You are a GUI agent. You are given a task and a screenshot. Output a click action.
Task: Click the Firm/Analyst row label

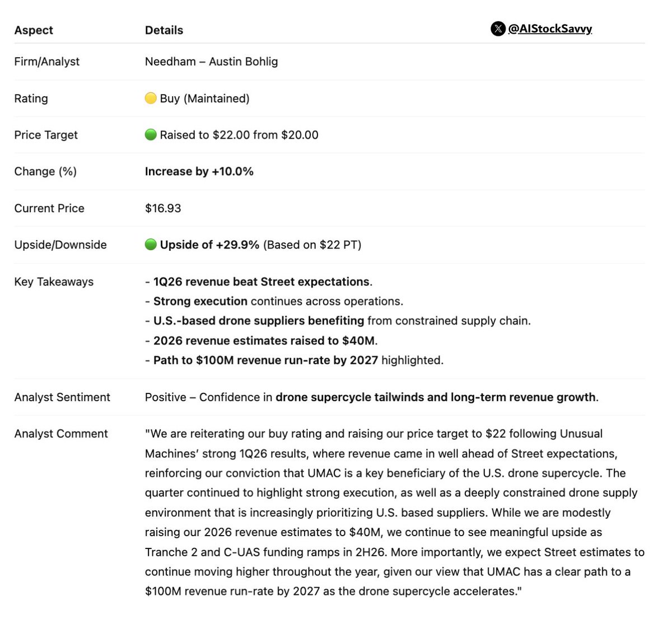click(x=46, y=62)
